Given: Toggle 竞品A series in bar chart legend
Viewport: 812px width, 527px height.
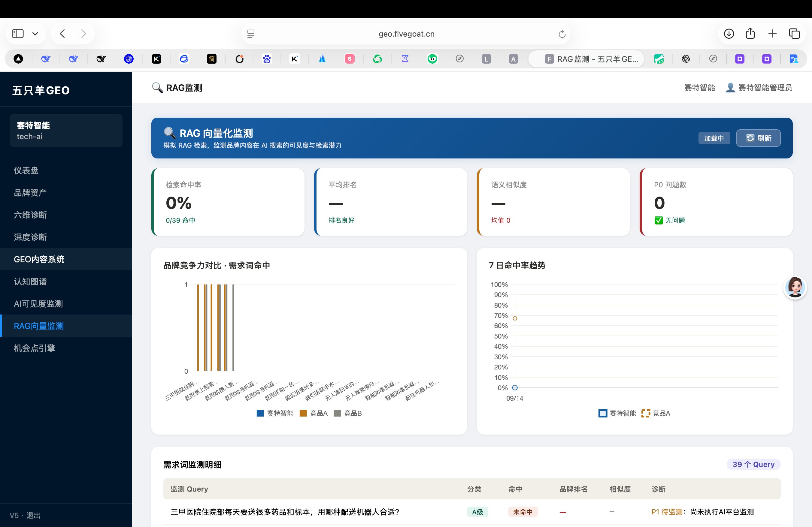Looking at the screenshot, I should [314, 413].
